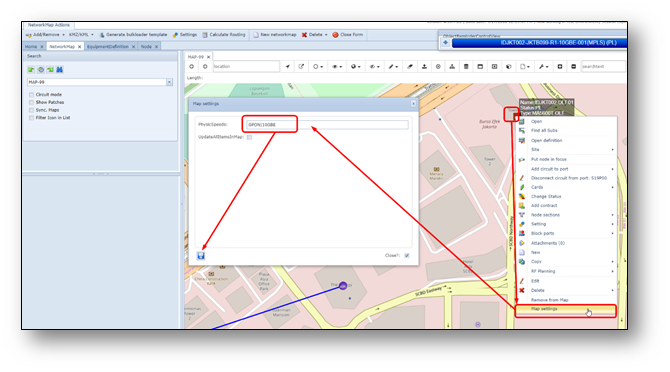670x372 pixels.
Task: Open the pencil draw dropdown in map toolbar
Action: point(393,67)
